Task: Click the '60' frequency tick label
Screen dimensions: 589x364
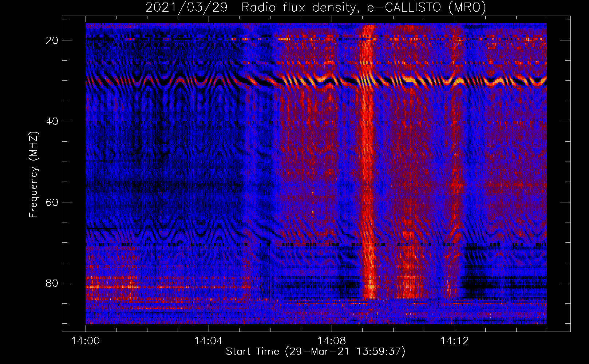Action: (x=52, y=202)
